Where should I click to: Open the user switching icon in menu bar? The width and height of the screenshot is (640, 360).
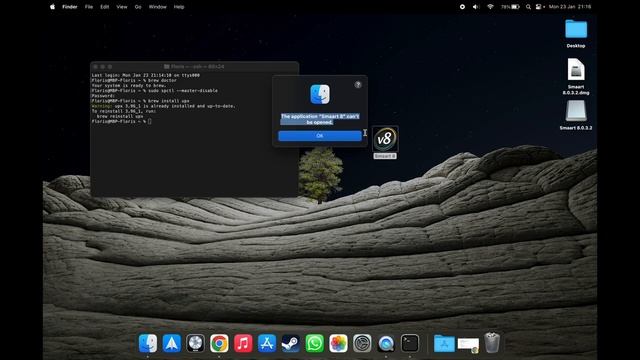(540, 7)
